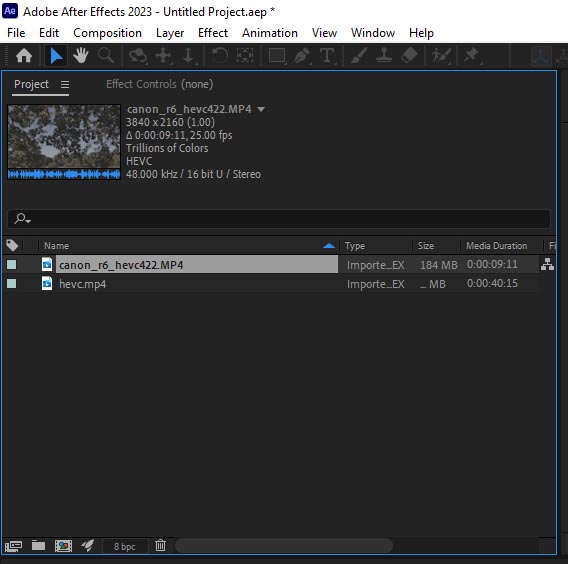The image size is (568, 564).
Task: Open the Animation menu
Action: click(270, 33)
